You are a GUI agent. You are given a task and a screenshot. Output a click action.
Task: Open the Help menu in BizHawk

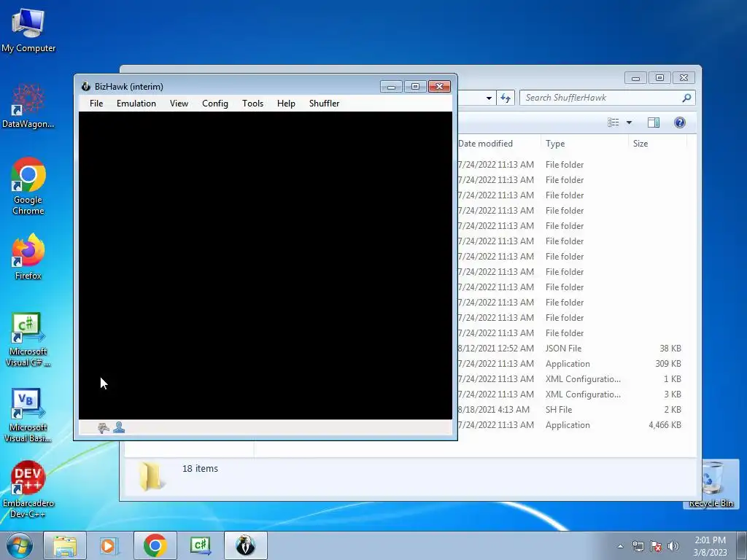click(x=286, y=104)
